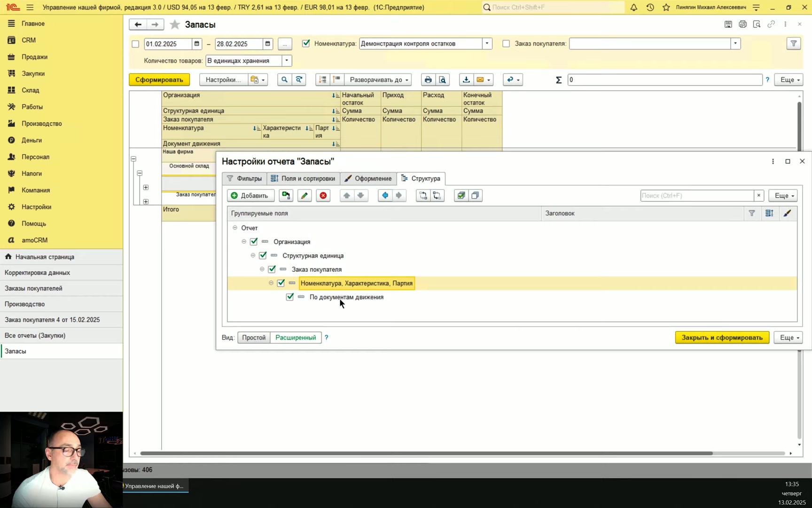Open the history clock icon
This screenshot has width=812, height=508.
[650, 7]
